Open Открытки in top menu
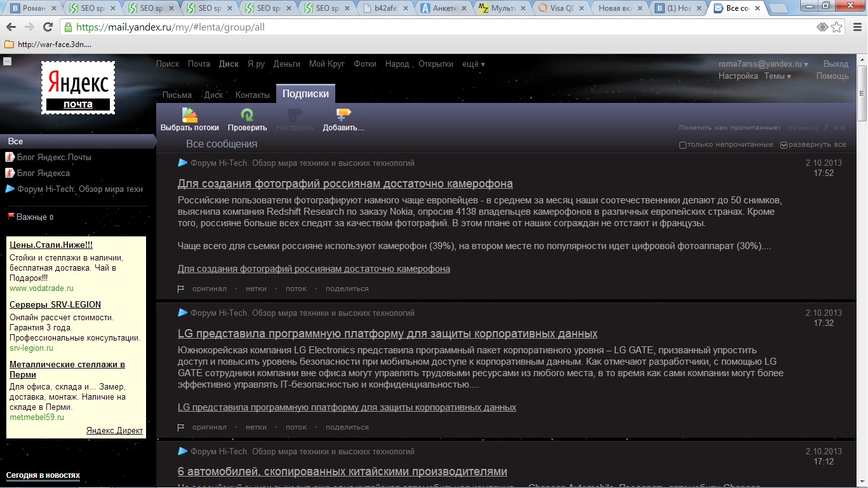 [436, 64]
